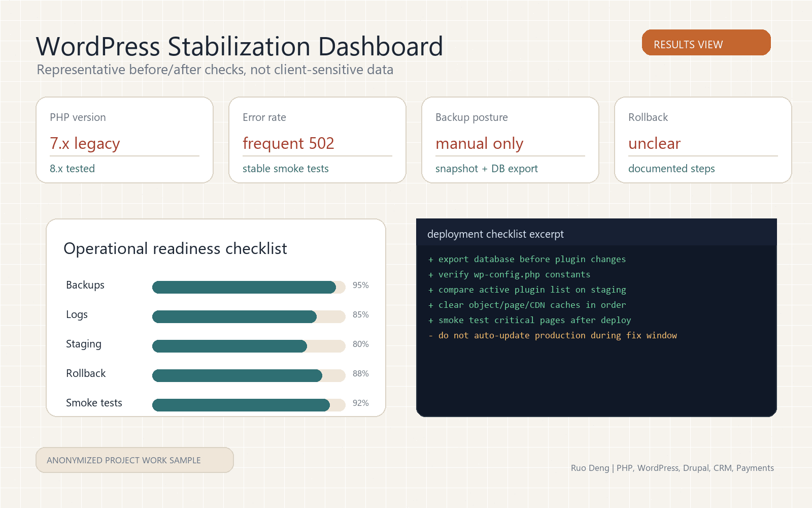The height and width of the screenshot is (508, 812).
Task: Click the 'Smoke tests' row label
Action: (x=94, y=403)
